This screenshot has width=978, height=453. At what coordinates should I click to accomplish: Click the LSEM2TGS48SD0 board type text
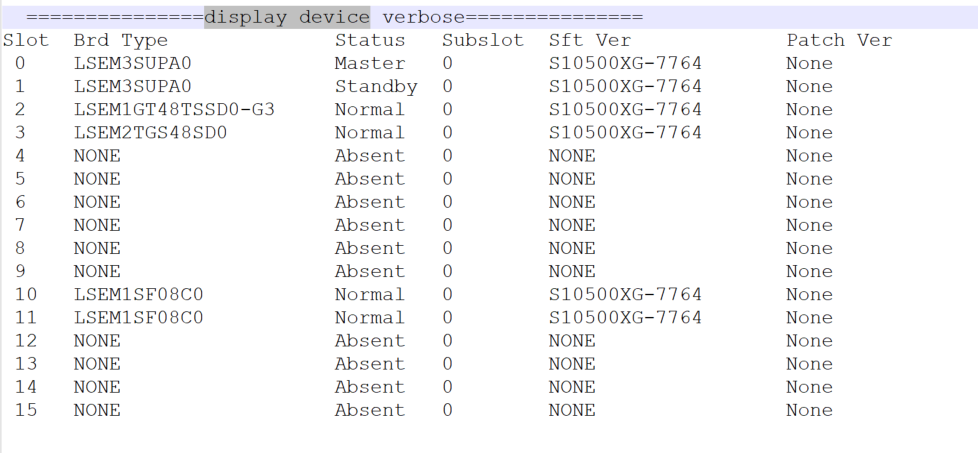[150, 132]
